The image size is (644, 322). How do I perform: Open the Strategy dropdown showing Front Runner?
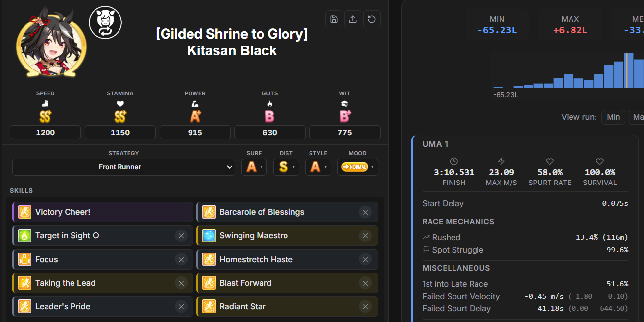pos(124,167)
